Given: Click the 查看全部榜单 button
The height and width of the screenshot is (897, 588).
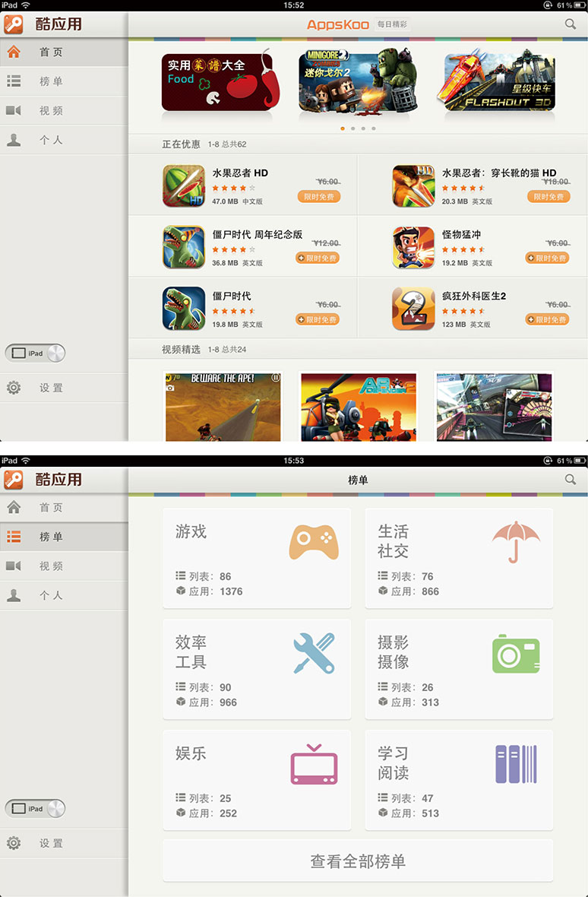Looking at the screenshot, I should (x=358, y=861).
